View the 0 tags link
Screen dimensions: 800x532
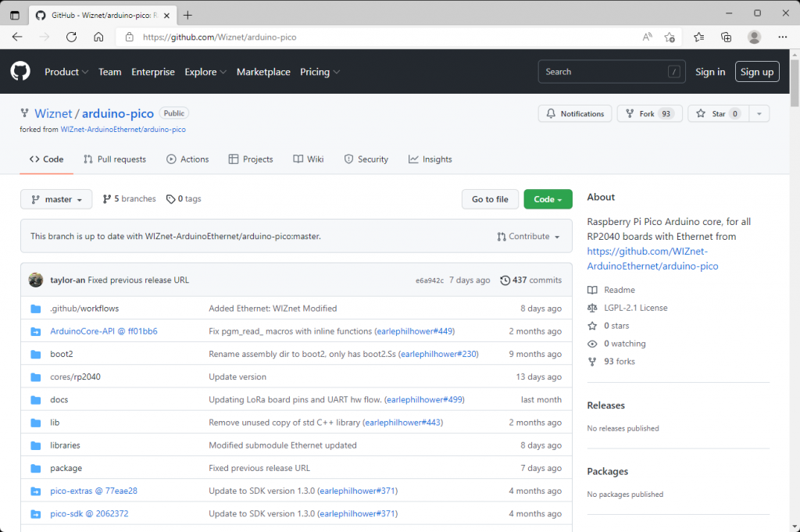click(184, 199)
